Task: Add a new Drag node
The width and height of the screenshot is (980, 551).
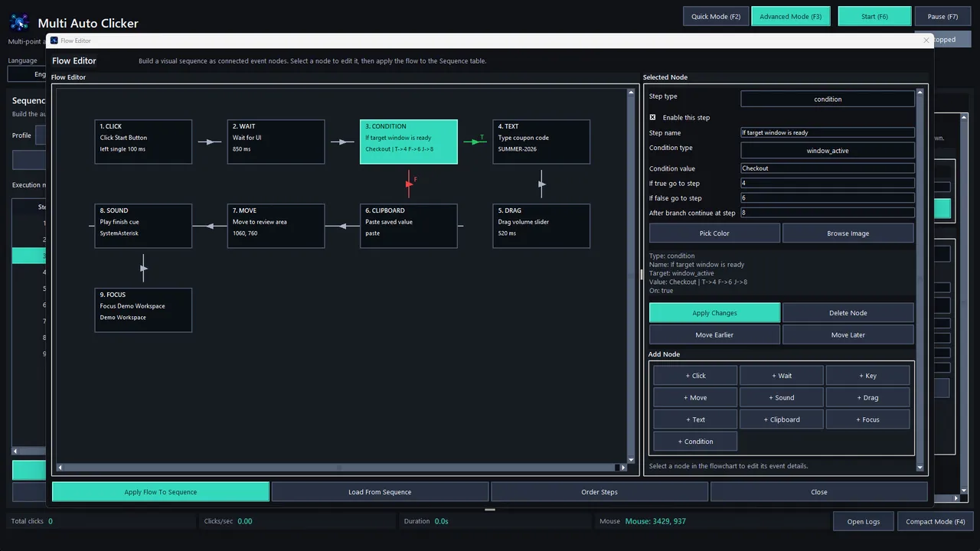Action: pos(867,398)
